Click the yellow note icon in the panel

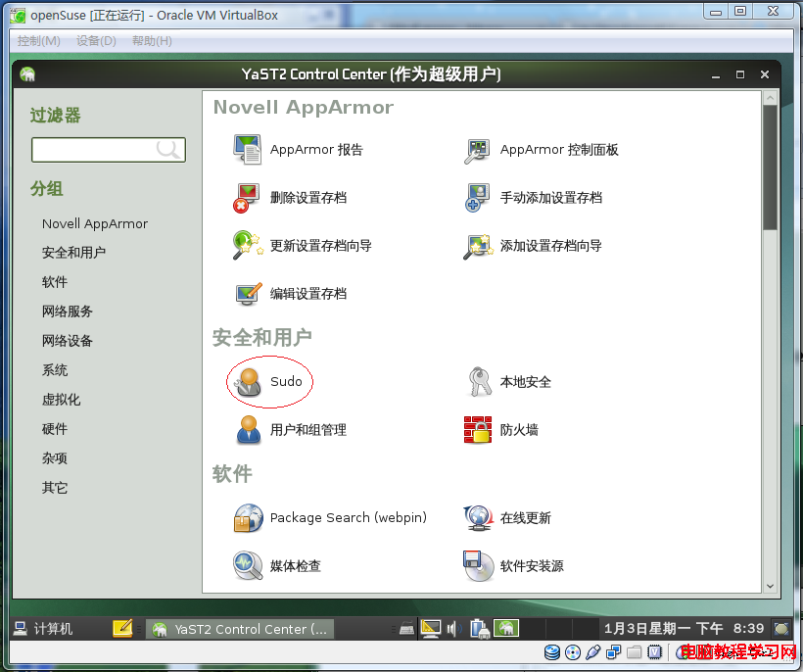point(122,628)
